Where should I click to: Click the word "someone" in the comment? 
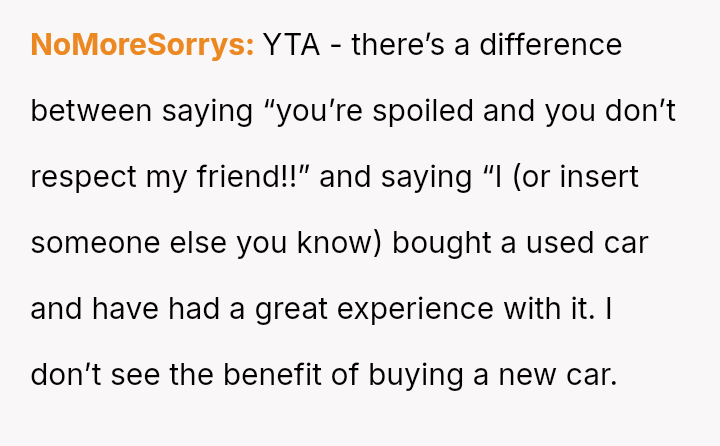pos(95,243)
